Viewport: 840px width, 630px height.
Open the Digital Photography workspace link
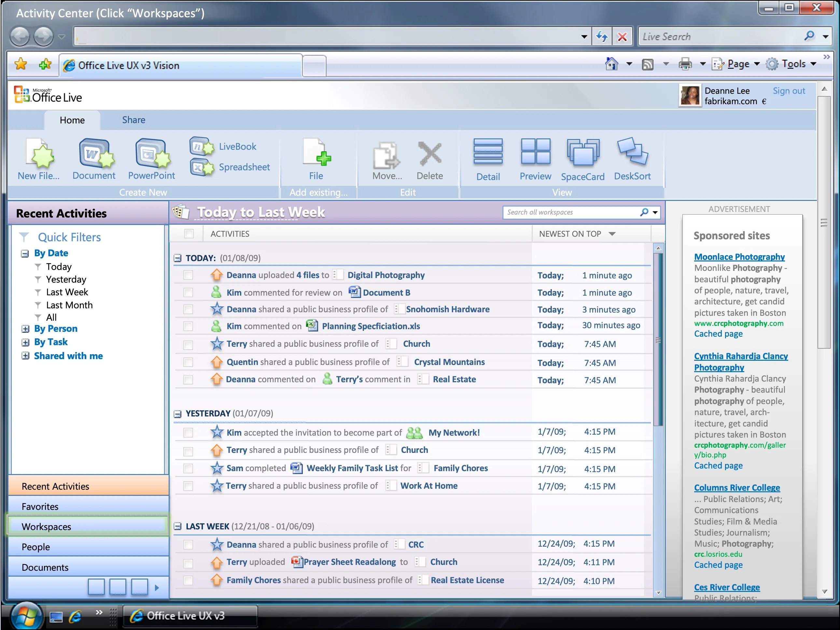pyautogui.click(x=386, y=275)
